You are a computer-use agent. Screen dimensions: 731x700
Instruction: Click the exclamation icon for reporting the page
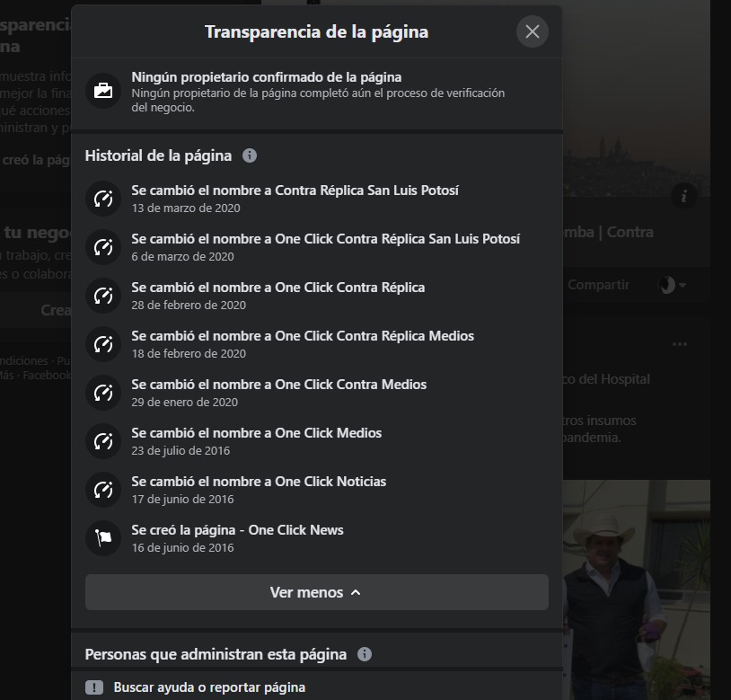pyautogui.click(x=94, y=687)
